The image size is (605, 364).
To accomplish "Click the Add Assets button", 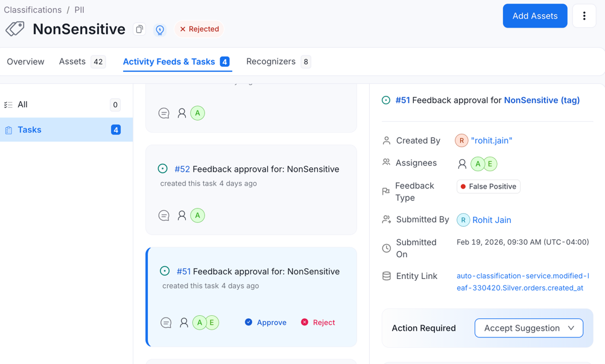I will click(534, 16).
